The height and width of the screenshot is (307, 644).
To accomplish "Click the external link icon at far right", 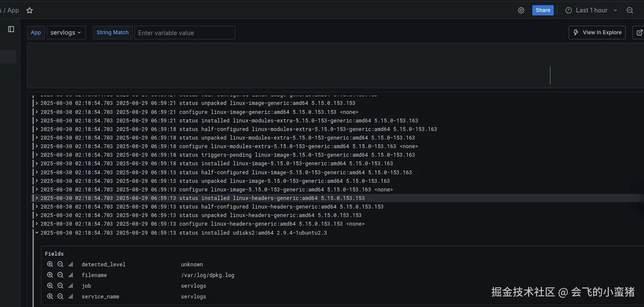I will [640, 33].
